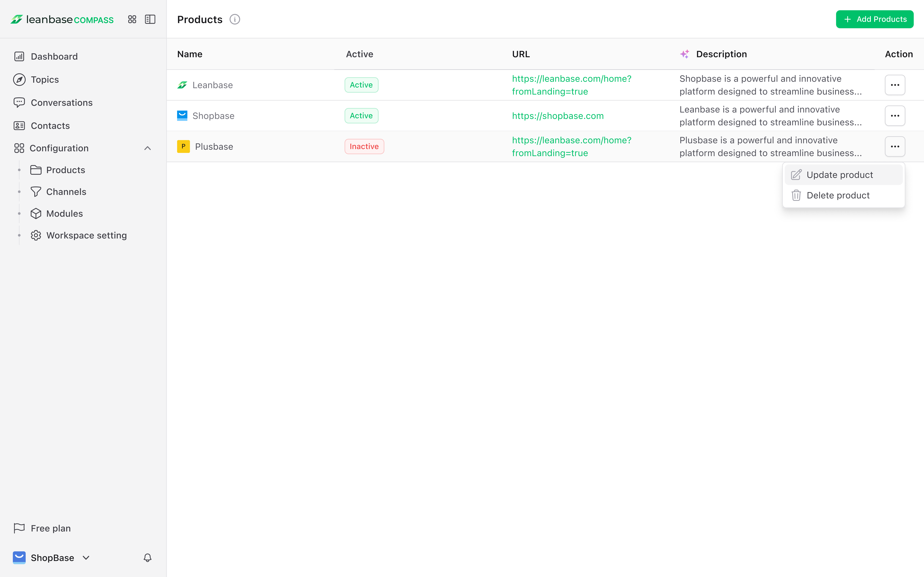Select Update product from menu

(x=839, y=175)
